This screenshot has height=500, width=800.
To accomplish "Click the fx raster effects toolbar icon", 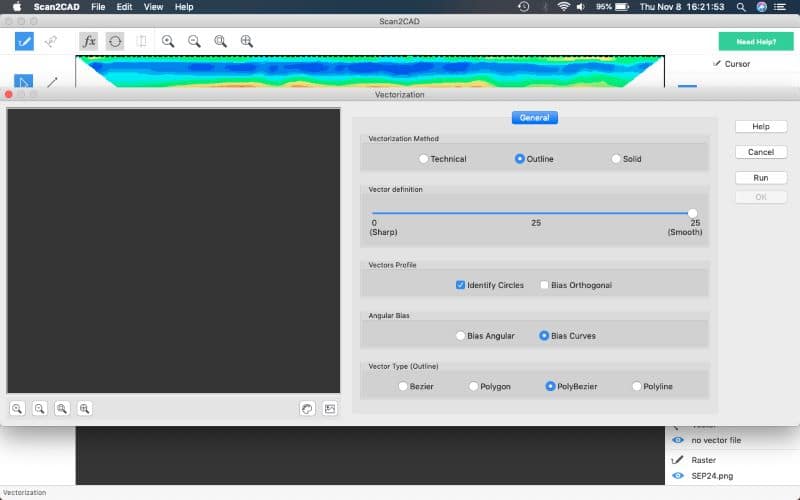I will tap(89, 41).
